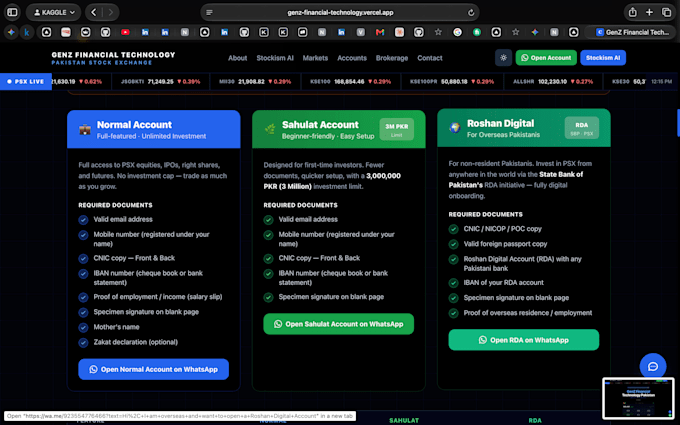Open the page reader menu icon in address bar
Viewport: 680px width, 425px height.
click(209, 13)
